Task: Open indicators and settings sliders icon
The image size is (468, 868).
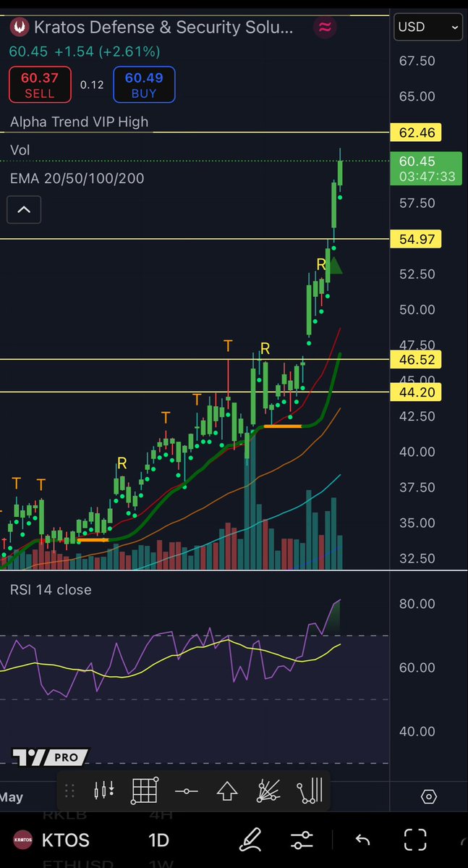Action: coord(302,840)
